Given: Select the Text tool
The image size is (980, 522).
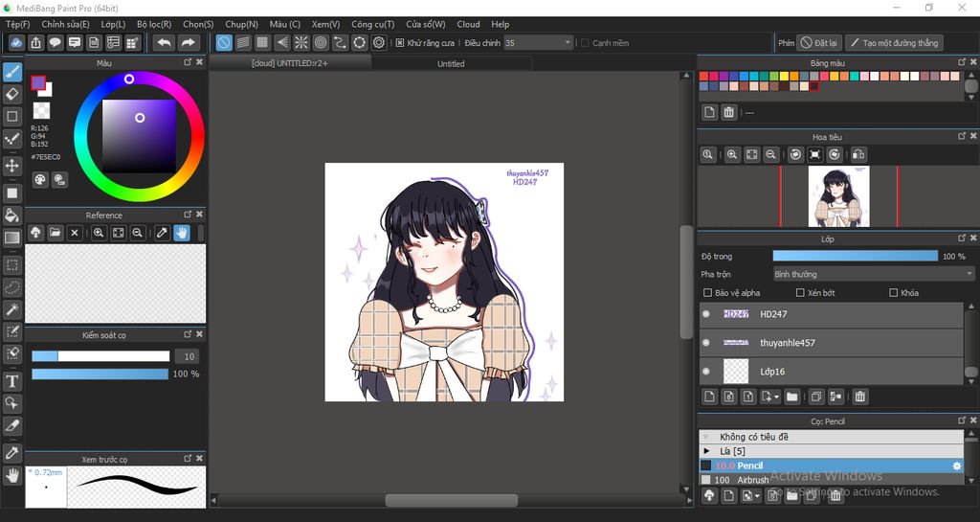Looking at the screenshot, I should coord(11,381).
